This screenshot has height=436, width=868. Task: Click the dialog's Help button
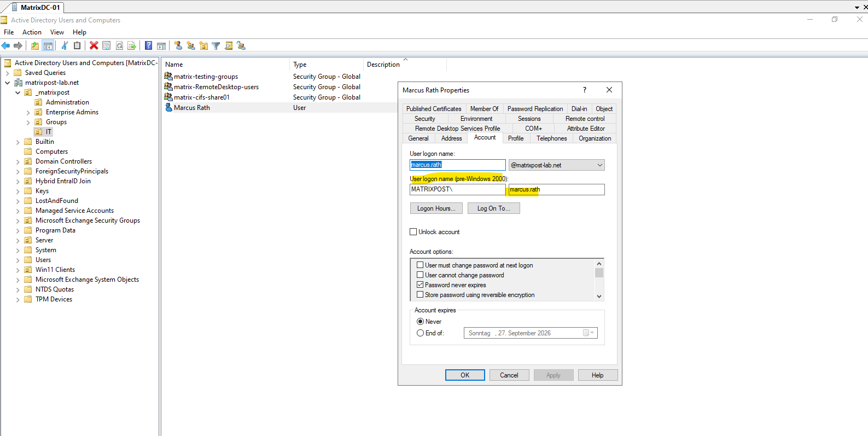(x=598, y=375)
